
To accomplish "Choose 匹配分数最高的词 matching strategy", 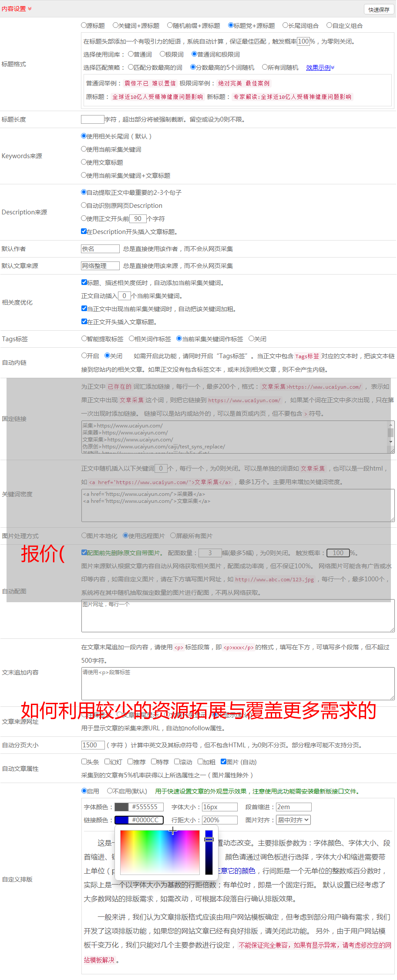I will pos(131,67).
